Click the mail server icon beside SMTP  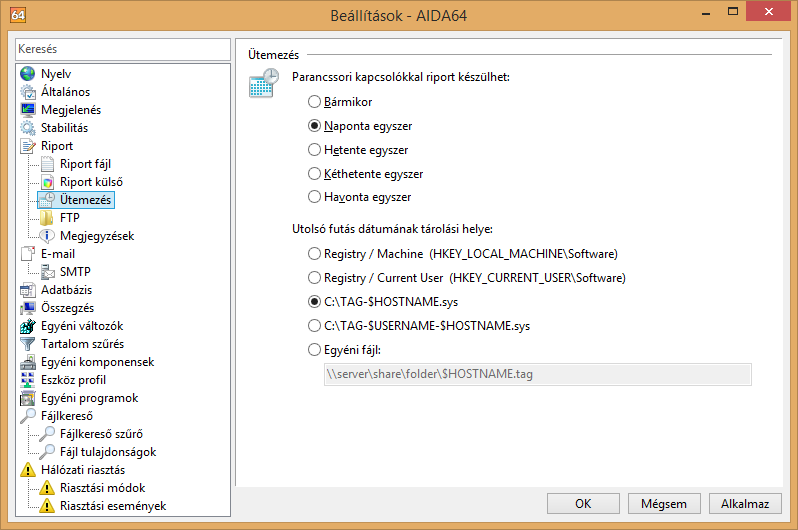[47, 272]
